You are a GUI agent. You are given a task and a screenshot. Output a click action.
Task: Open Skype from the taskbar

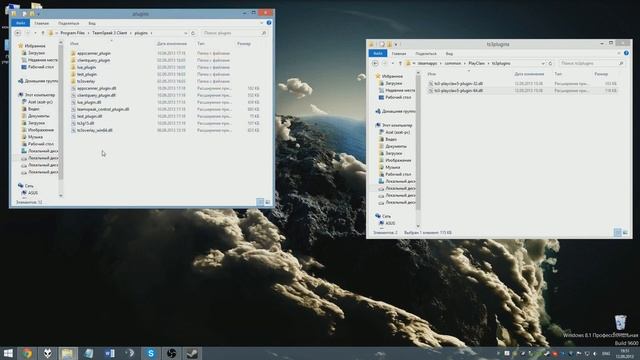151,353
